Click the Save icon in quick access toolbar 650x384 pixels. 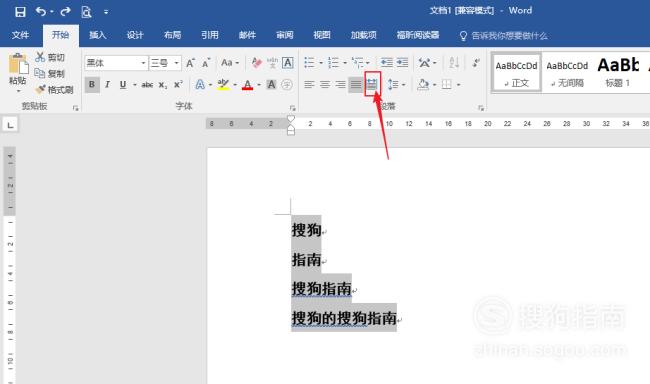coord(20,12)
